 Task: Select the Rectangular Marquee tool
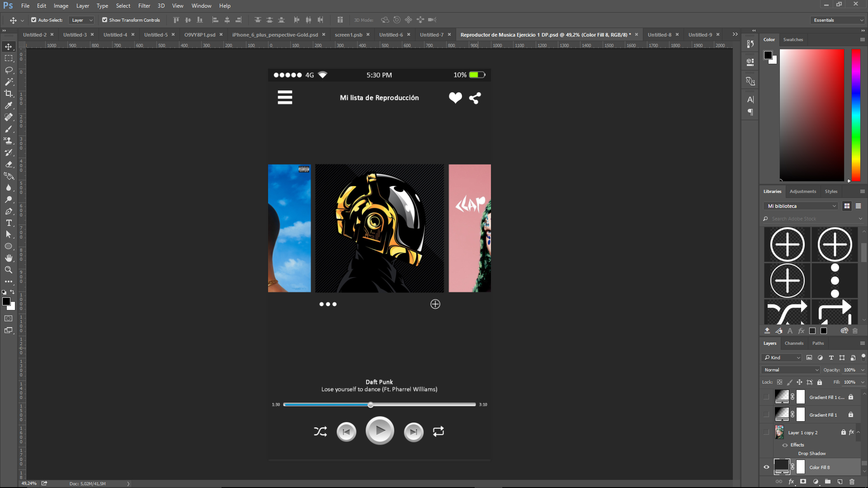click(9, 58)
